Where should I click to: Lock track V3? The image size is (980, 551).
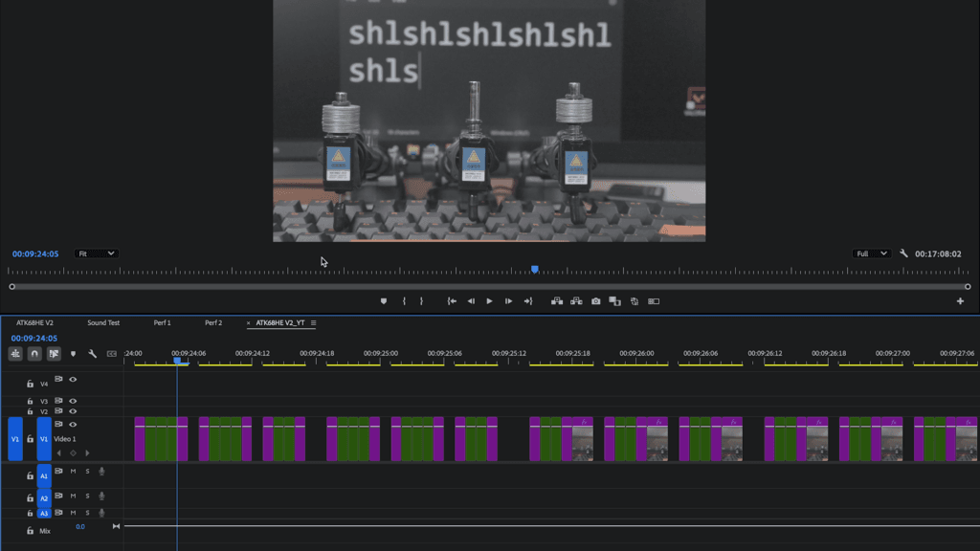(30, 401)
